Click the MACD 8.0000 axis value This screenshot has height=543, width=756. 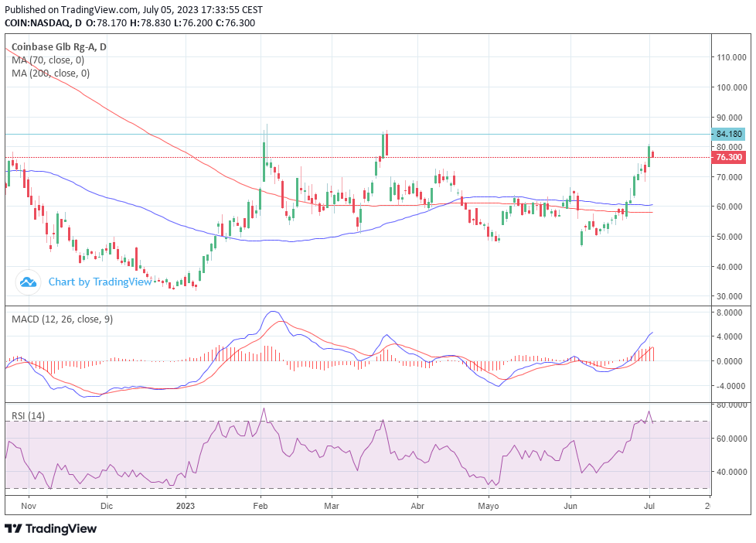pyautogui.click(x=730, y=312)
